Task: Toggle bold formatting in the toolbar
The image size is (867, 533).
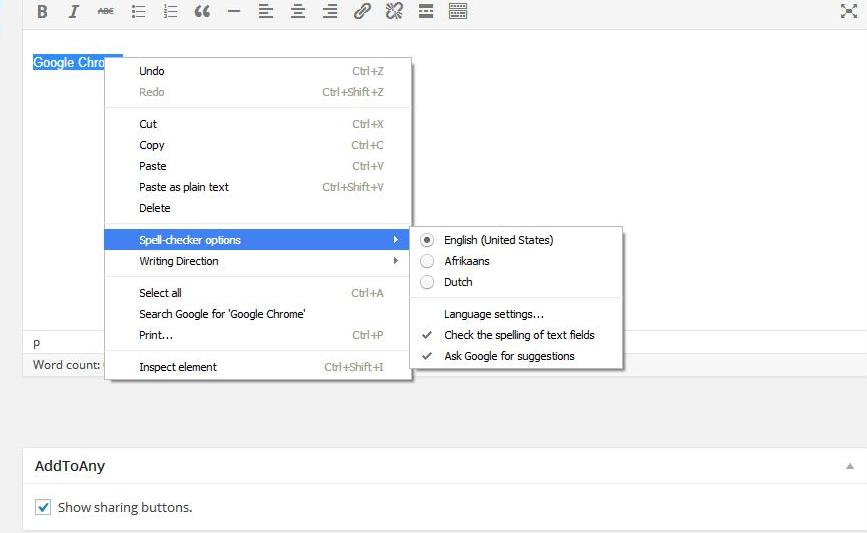Action: click(42, 12)
